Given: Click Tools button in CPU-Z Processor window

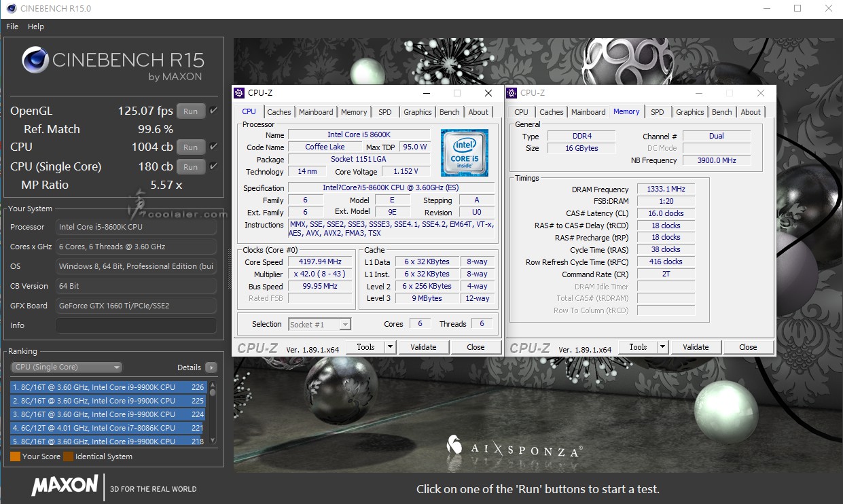Looking at the screenshot, I should click(365, 347).
